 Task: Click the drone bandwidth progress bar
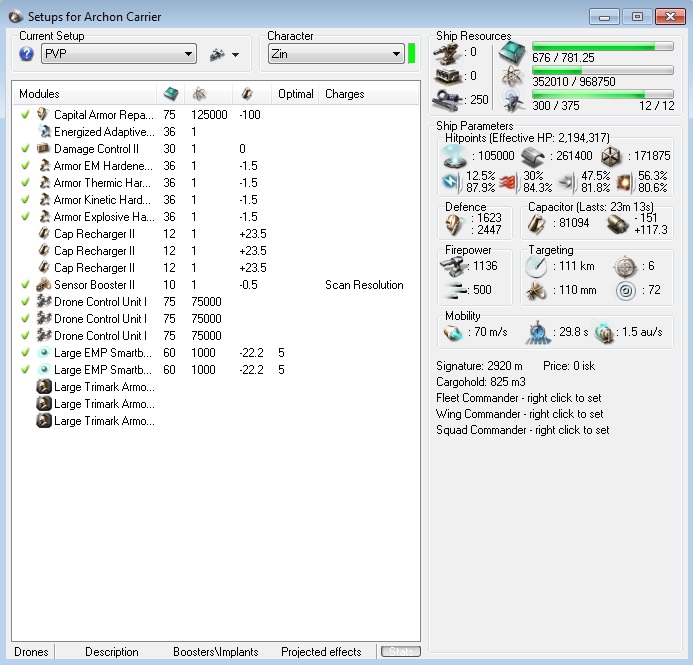(603, 94)
